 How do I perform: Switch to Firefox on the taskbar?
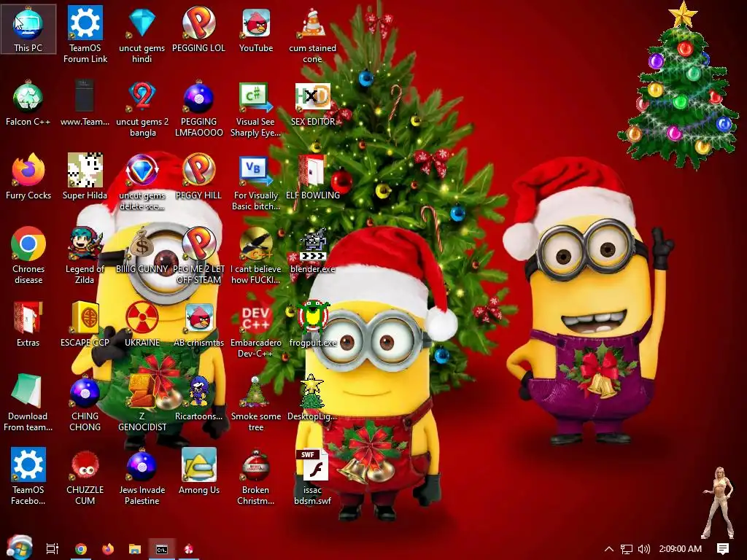click(108, 549)
